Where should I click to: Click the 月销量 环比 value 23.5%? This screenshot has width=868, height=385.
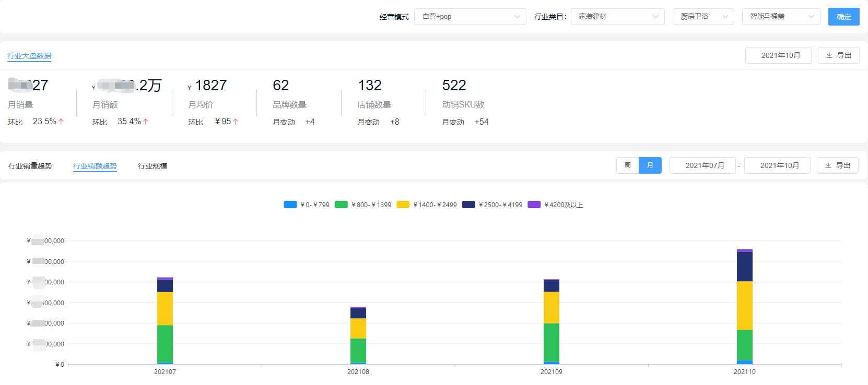(44, 122)
